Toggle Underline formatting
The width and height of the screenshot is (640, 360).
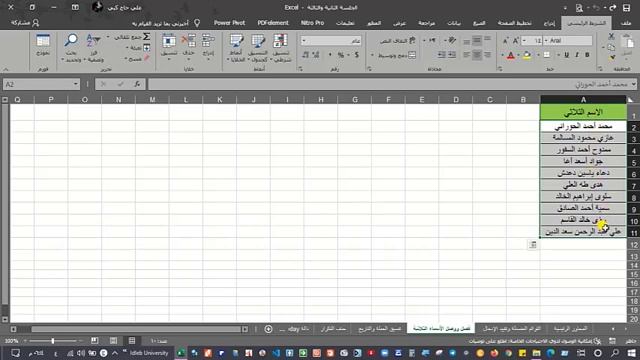pyautogui.click(x=567, y=55)
